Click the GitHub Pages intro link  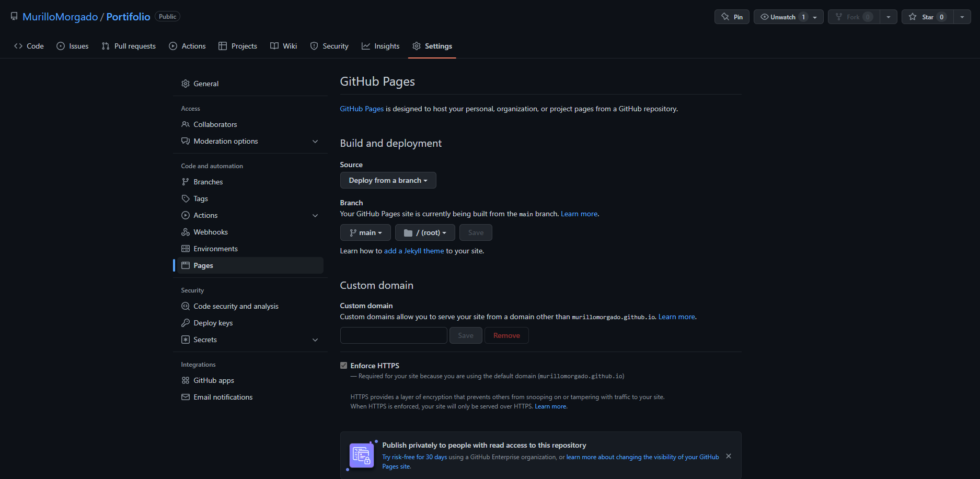click(x=362, y=109)
